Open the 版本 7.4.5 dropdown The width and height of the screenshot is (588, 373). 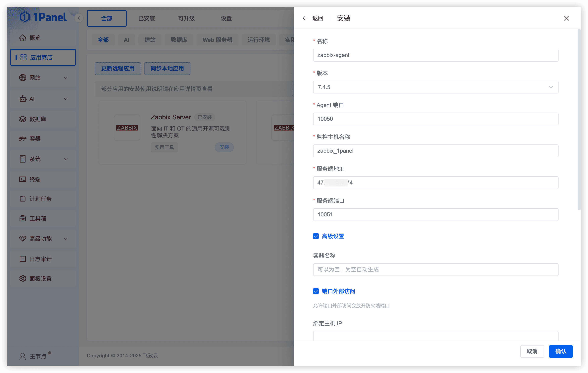[435, 87]
